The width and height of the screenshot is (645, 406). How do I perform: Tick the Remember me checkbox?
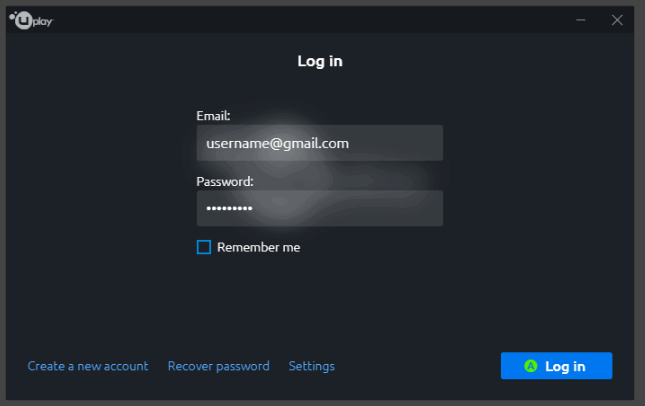tap(204, 247)
